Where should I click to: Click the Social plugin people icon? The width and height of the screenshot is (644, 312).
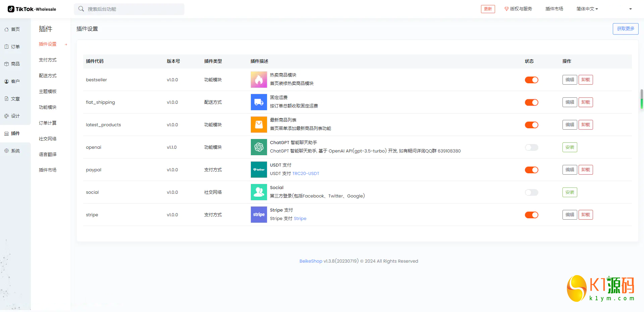[x=259, y=192]
